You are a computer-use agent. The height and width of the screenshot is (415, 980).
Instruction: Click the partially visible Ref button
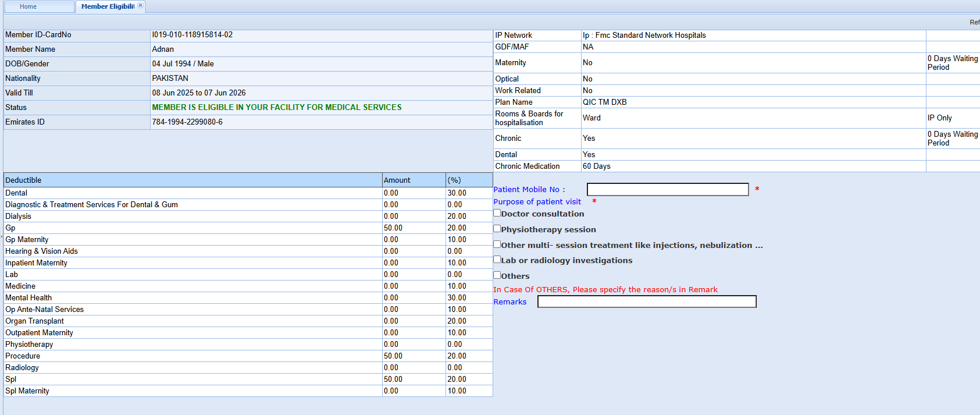point(974,22)
